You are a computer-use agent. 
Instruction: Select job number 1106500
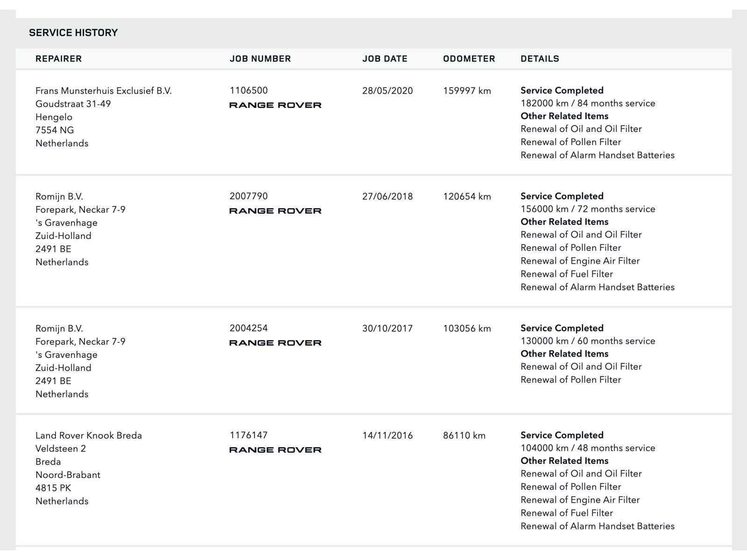(248, 91)
